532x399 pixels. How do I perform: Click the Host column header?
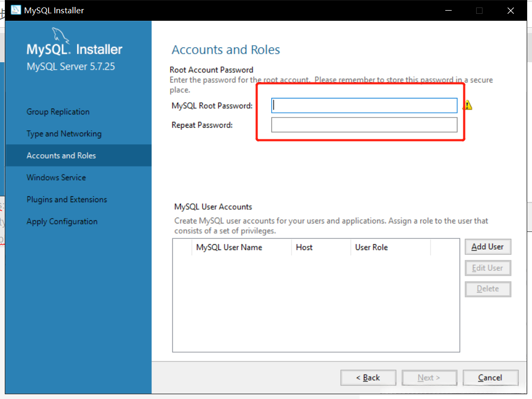click(x=321, y=247)
